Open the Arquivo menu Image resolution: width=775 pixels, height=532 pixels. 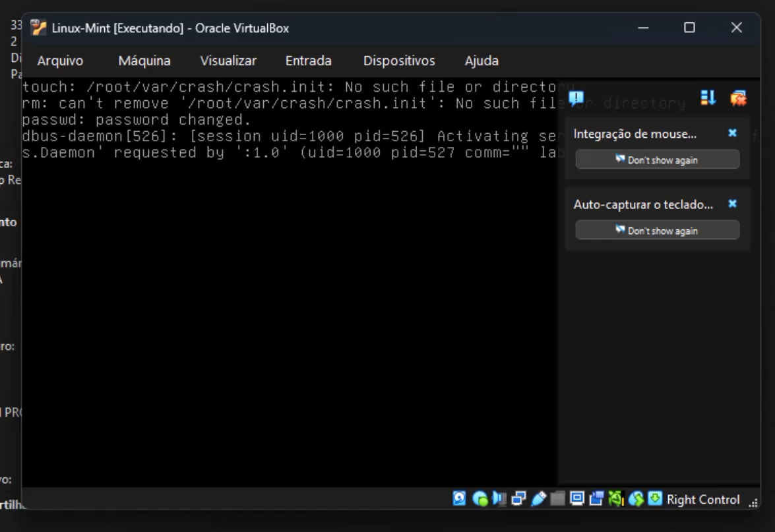(60, 61)
